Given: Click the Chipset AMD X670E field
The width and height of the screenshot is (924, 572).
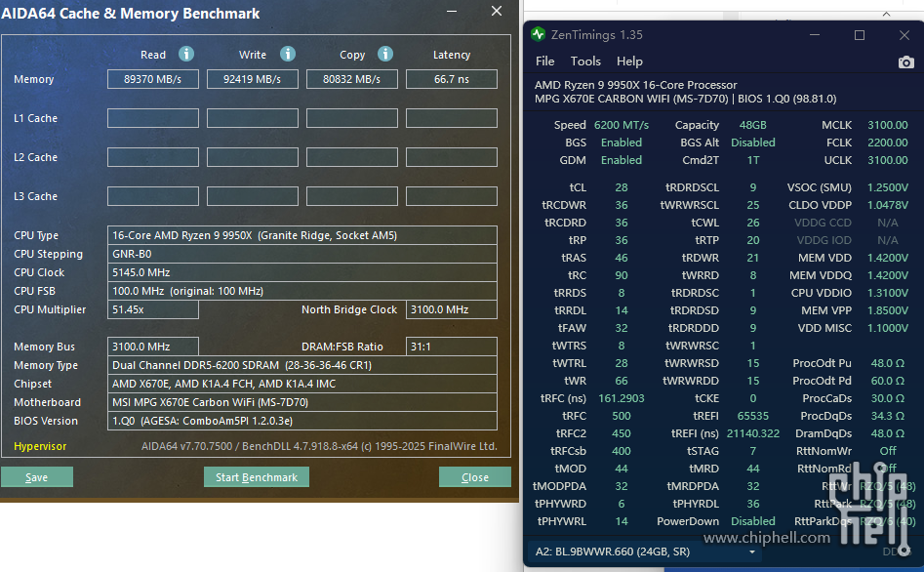Looking at the screenshot, I should click(x=302, y=384).
